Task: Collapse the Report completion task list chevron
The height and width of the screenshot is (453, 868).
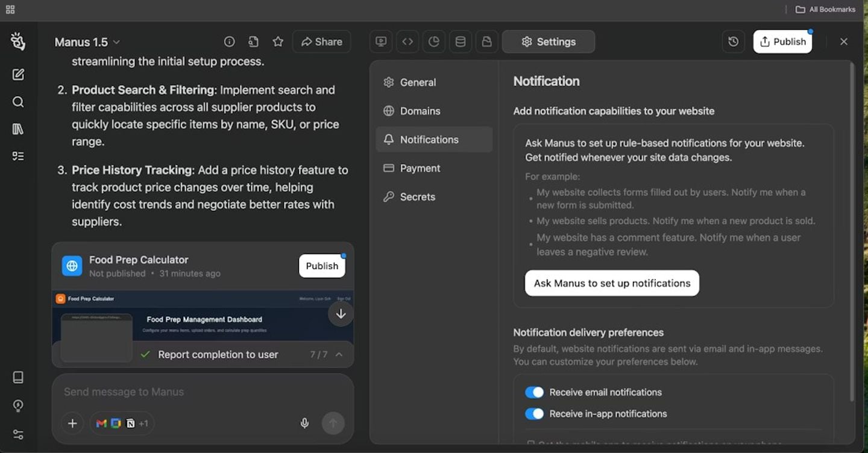Action: [339, 354]
